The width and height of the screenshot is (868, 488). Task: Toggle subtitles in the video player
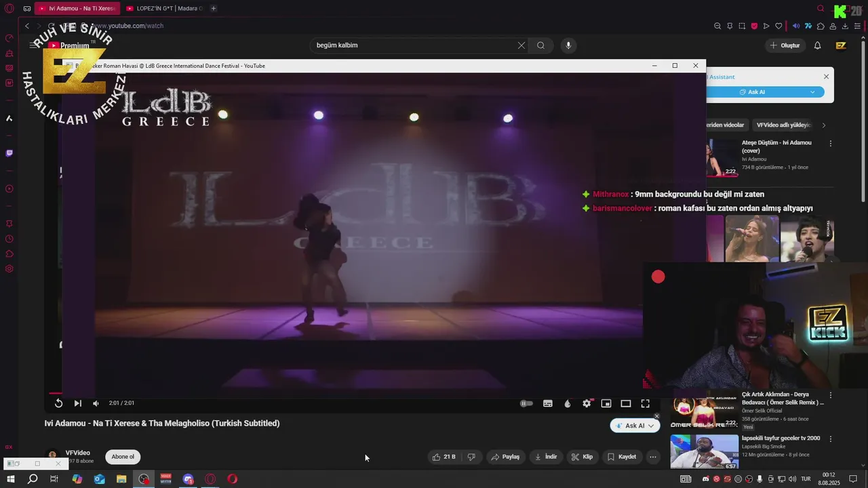(548, 403)
